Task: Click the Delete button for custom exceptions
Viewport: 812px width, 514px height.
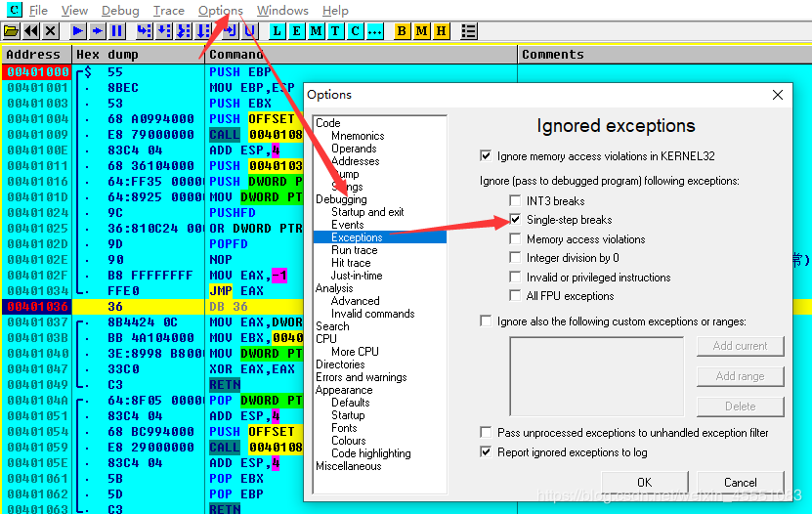Action: point(740,407)
